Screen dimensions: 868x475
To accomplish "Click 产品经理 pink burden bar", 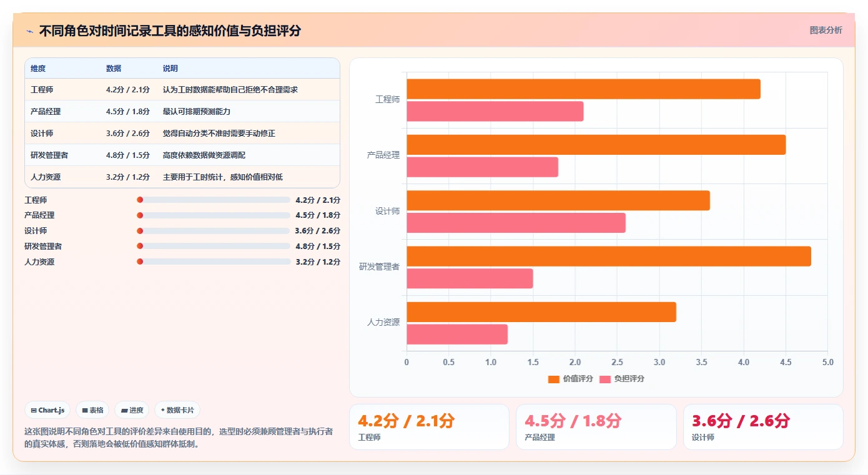I will [483, 167].
